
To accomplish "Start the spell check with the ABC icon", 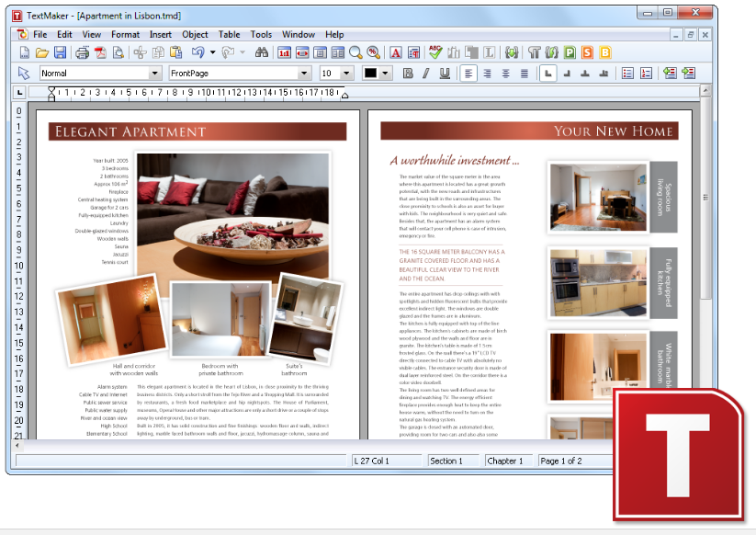I will click(x=434, y=52).
